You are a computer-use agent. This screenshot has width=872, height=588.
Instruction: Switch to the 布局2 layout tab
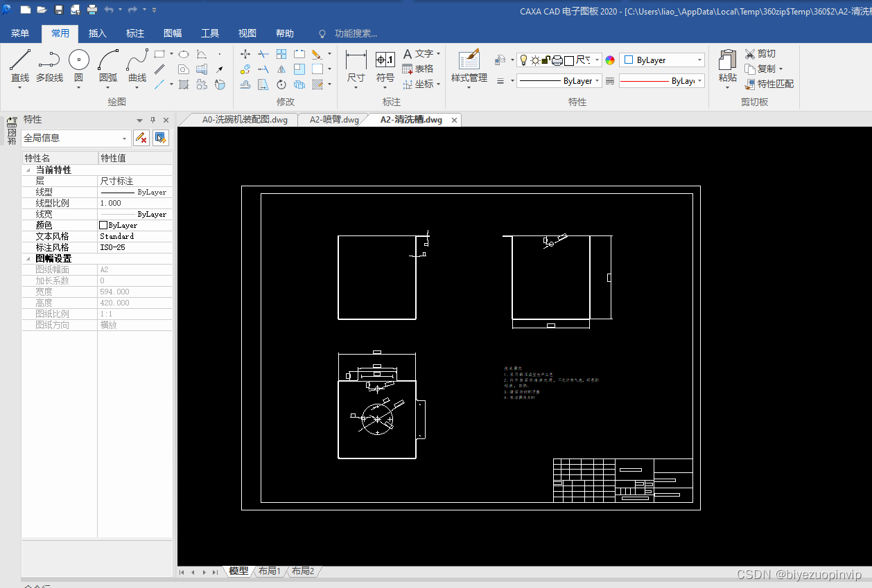click(302, 571)
